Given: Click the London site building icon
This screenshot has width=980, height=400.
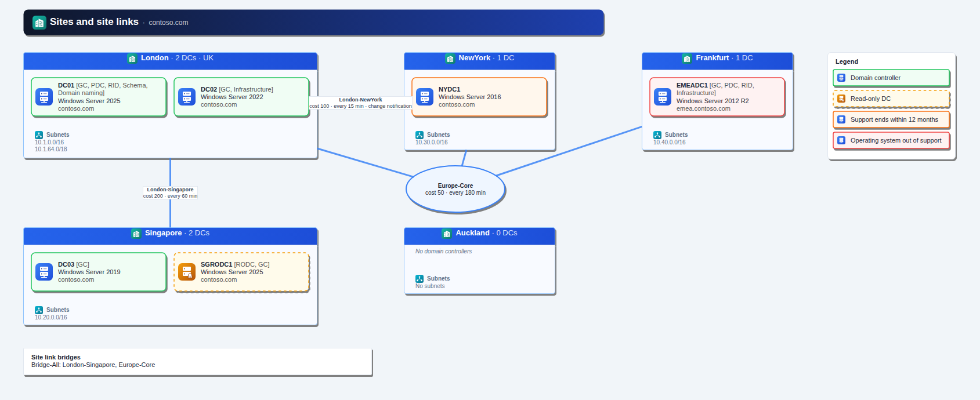Looking at the screenshot, I should click(132, 59).
